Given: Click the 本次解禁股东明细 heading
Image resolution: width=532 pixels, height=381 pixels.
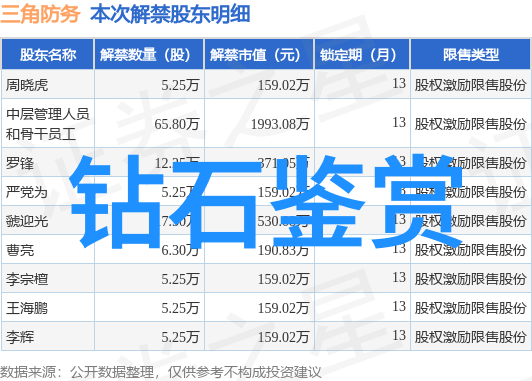Looking at the screenshot, I should pyautogui.click(x=170, y=14).
